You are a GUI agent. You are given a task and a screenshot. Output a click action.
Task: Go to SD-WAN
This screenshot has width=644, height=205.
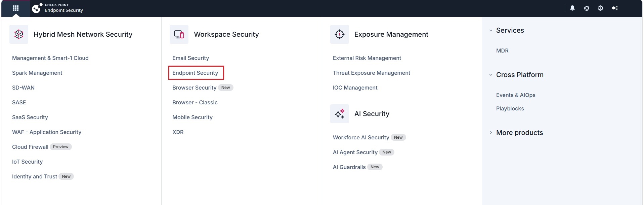[23, 88]
